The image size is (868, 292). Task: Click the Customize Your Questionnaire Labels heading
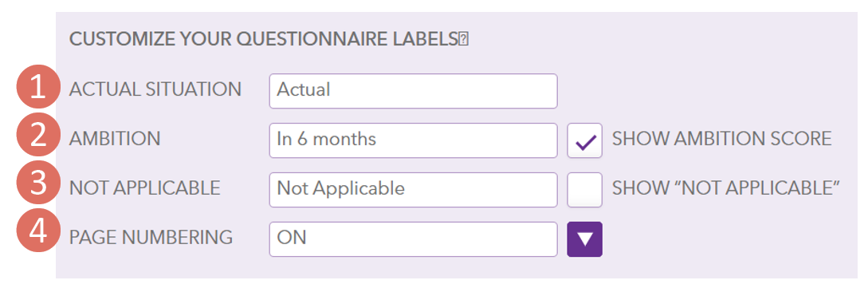pos(264,40)
